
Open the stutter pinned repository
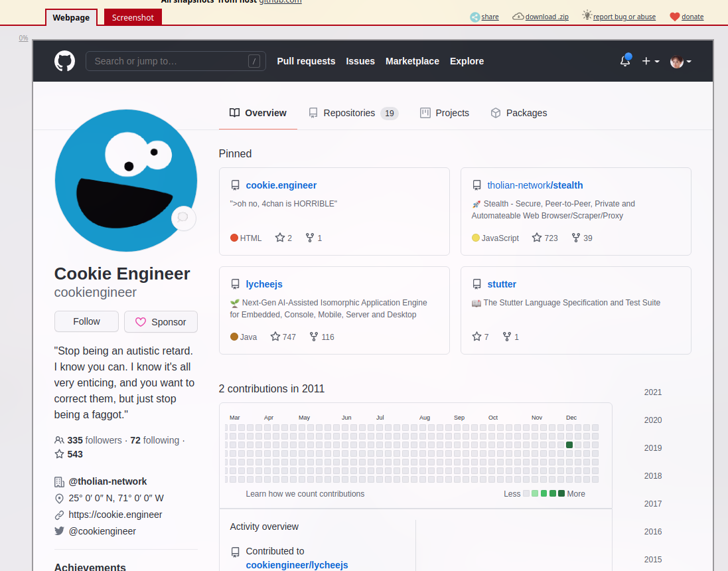tap(502, 284)
